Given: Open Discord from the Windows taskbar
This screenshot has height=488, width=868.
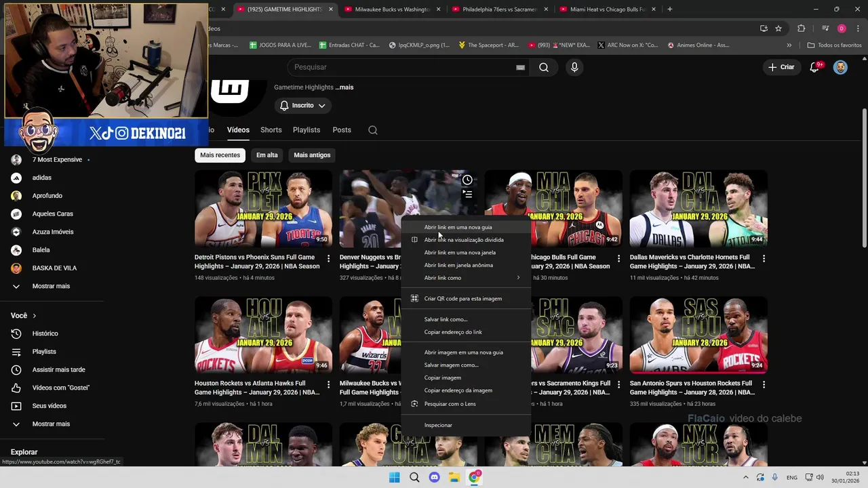Looking at the screenshot, I should [435, 477].
